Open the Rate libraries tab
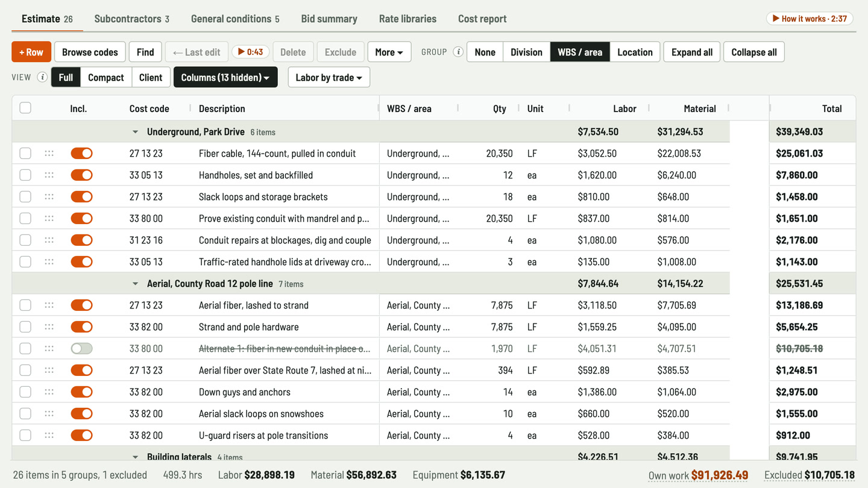This screenshot has height=488, width=868. tap(408, 19)
